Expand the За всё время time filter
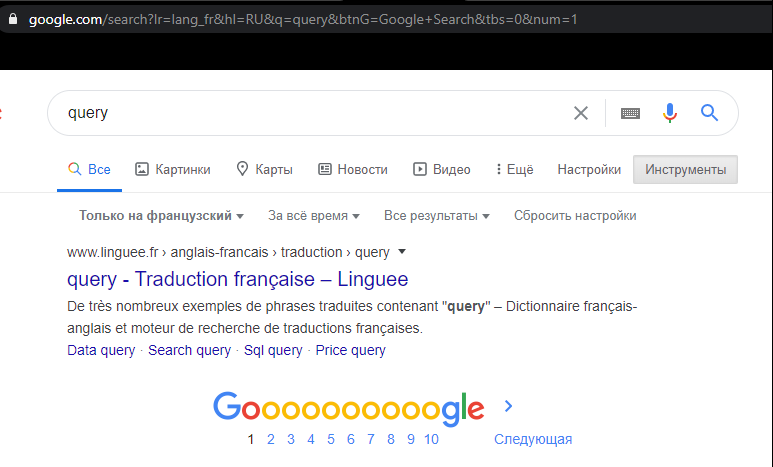Image resolution: width=773 pixels, height=467 pixels. (x=314, y=216)
